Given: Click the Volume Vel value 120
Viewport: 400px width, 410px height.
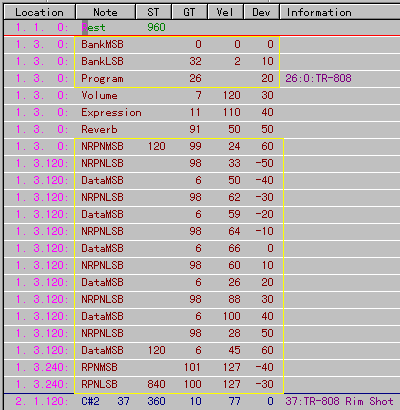Looking at the screenshot, I should pos(232,95).
